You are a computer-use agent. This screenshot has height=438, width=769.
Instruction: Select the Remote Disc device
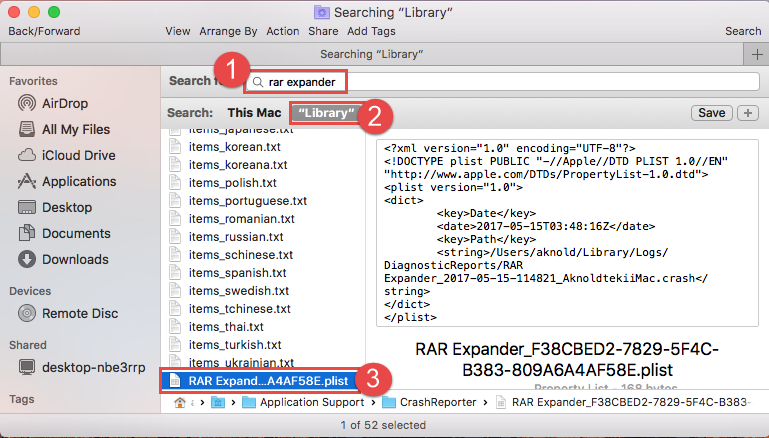coord(68,313)
